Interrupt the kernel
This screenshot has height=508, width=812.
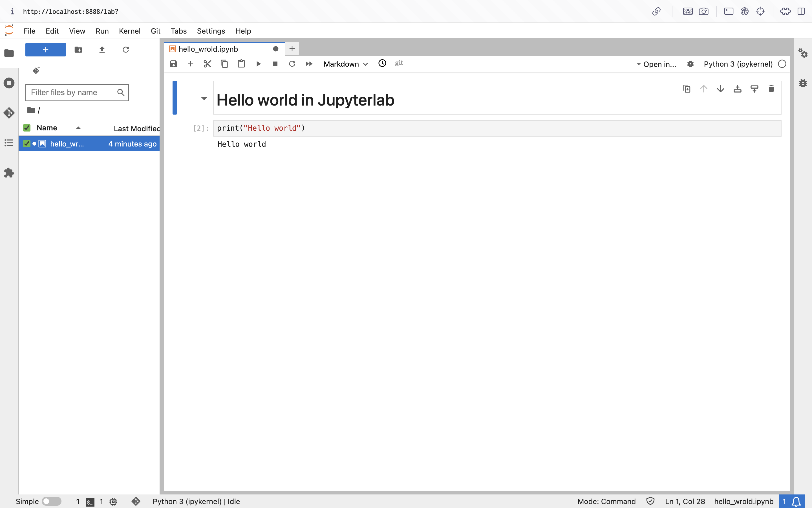click(275, 64)
